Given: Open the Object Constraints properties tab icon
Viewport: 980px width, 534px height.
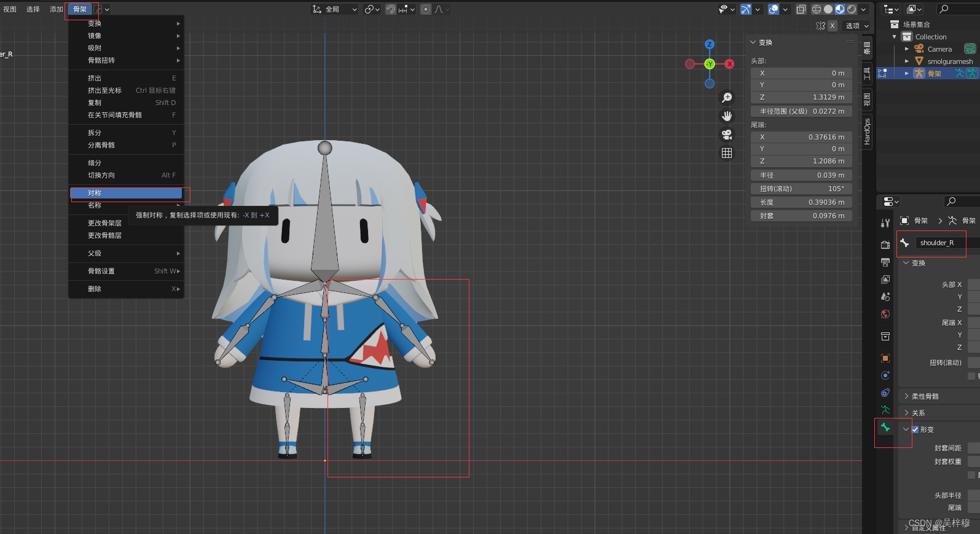Looking at the screenshot, I should (885, 393).
